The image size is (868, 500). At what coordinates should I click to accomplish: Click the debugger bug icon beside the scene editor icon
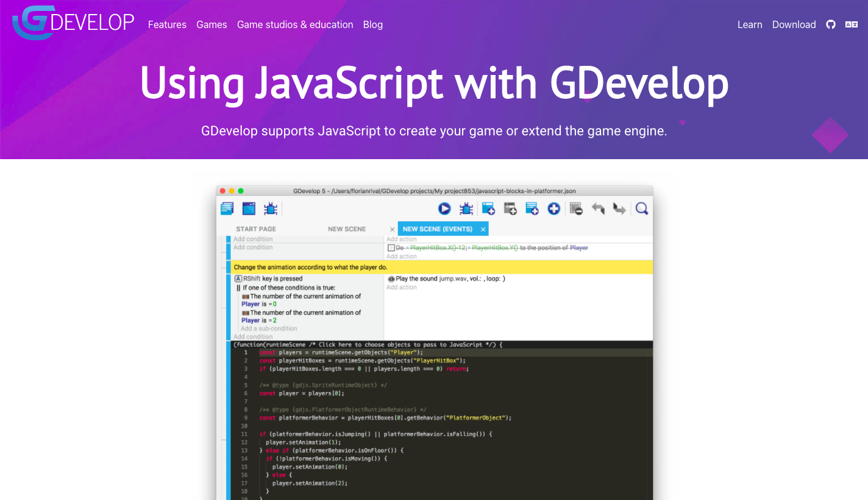tap(271, 209)
